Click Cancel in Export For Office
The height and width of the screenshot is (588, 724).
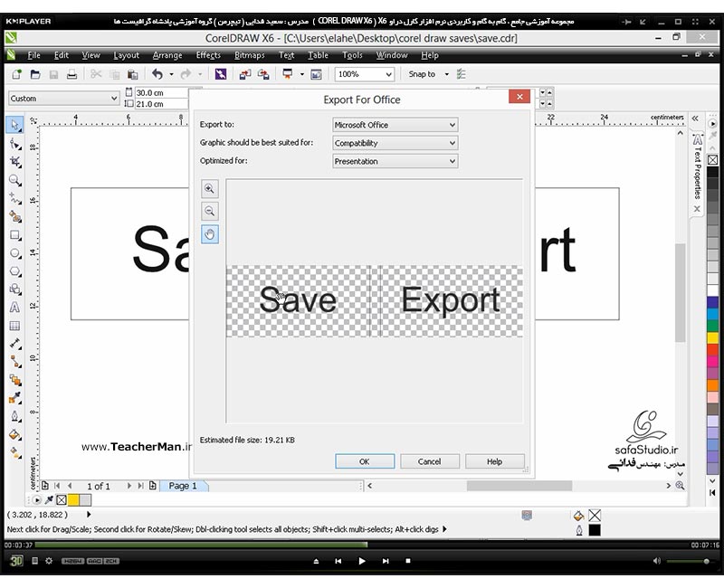(x=429, y=461)
